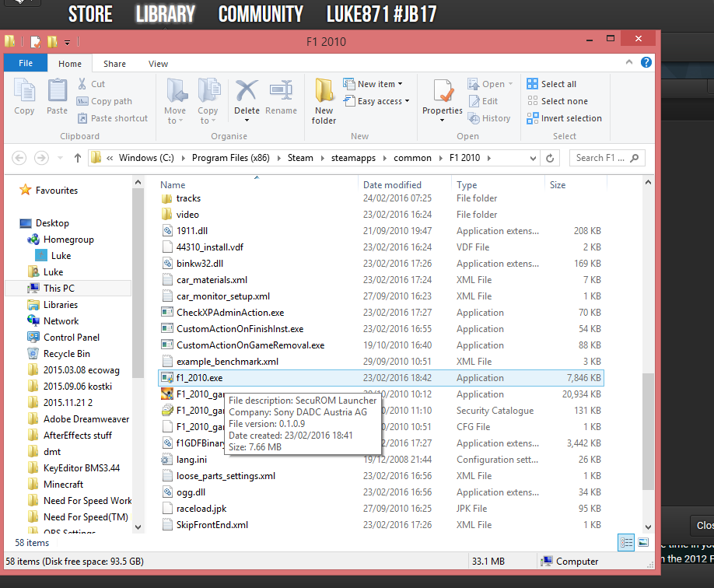714x588 pixels.
Task: Click Invert selection in the ribbon
Action: pos(564,118)
